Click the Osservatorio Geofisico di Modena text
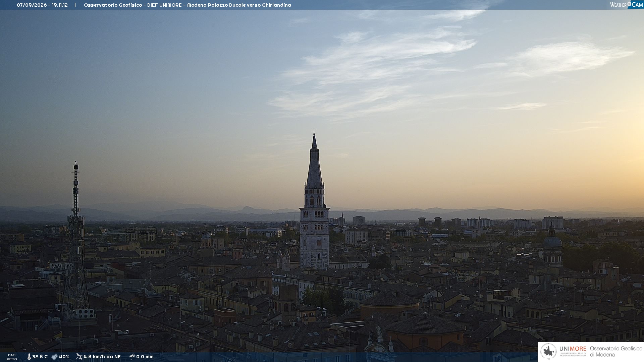The width and height of the screenshot is (644, 362). 616,352
